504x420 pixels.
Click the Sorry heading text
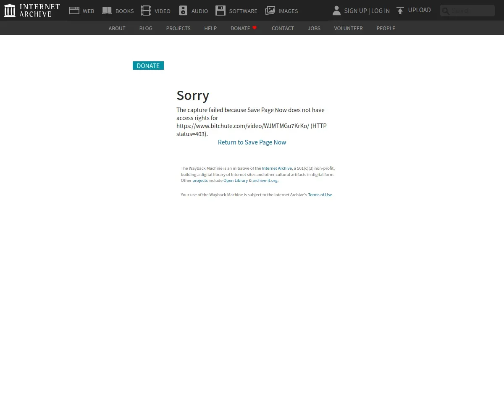point(193,95)
